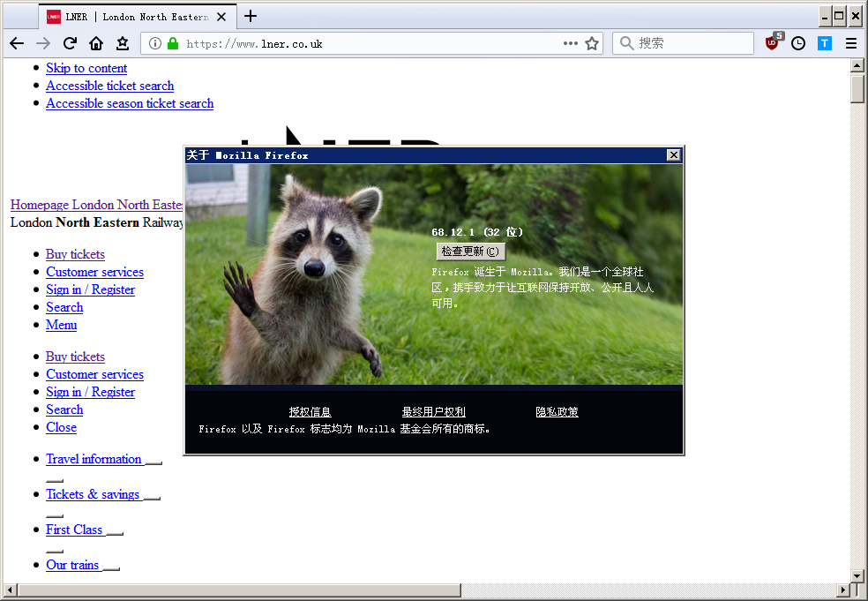This screenshot has width=868, height=601.
Task: Click the blue T extension icon
Action: tap(825, 43)
